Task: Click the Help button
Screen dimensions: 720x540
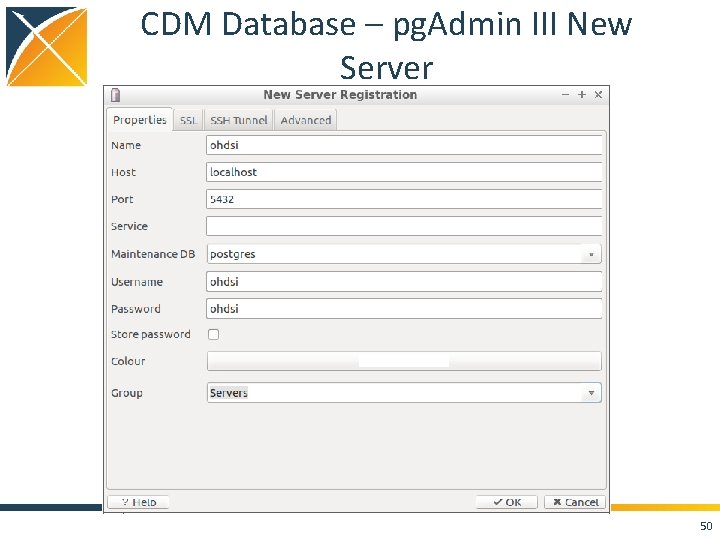Action: coord(138,502)
